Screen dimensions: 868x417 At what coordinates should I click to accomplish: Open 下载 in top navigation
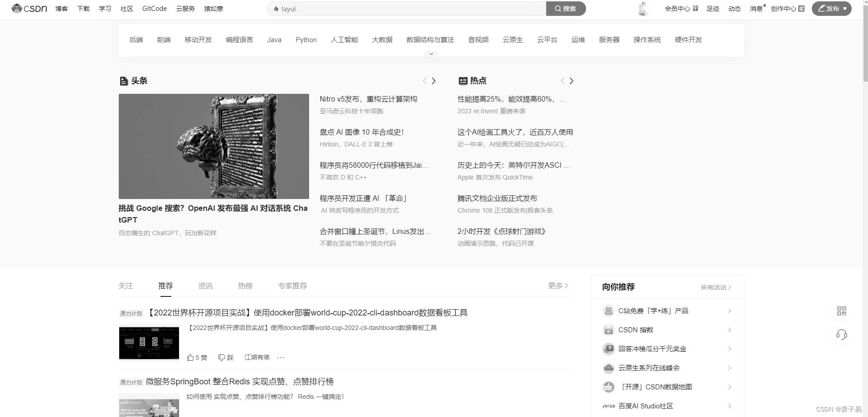tap(83, 9)
